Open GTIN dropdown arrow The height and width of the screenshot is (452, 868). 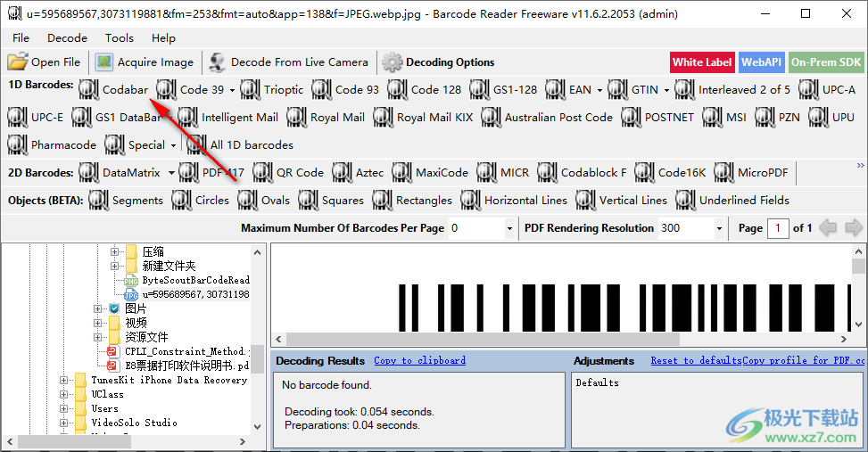(666, 90)
